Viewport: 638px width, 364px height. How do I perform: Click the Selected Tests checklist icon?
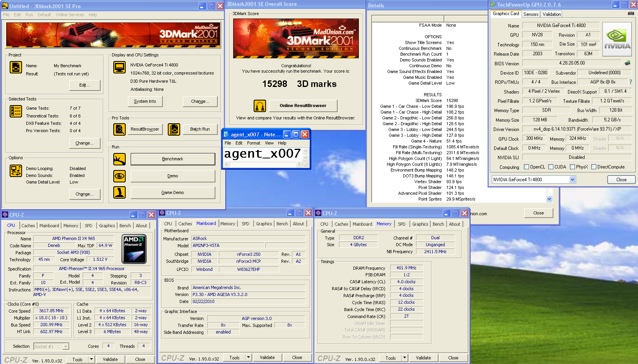point(16,111)
